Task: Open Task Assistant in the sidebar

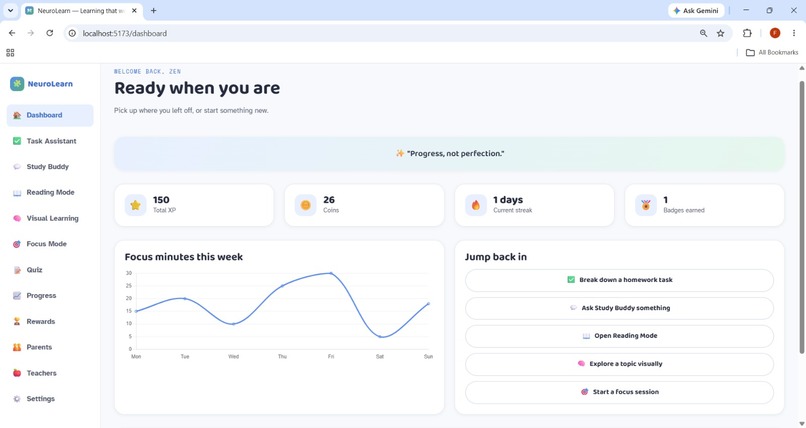Action: (50, 141)
